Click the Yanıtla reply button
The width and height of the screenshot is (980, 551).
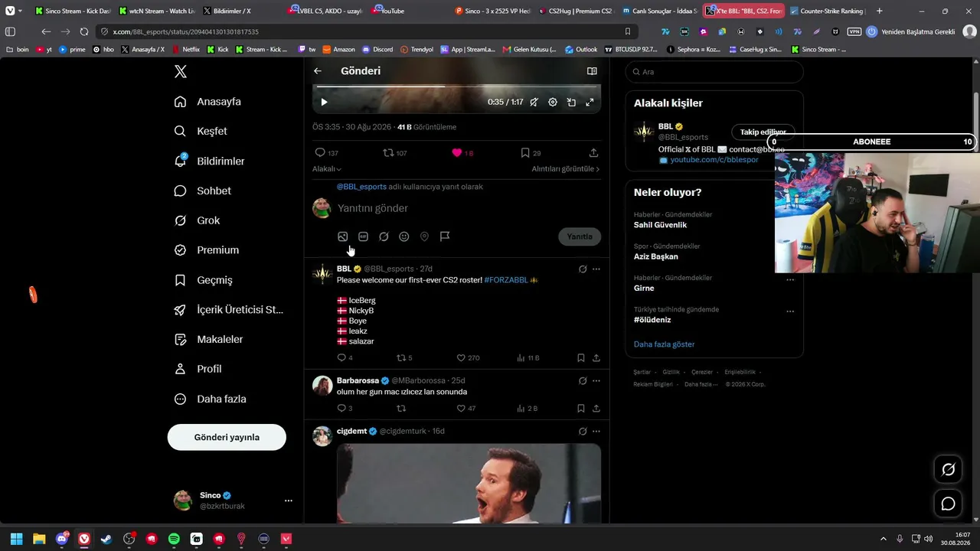(x=580, y=236)
